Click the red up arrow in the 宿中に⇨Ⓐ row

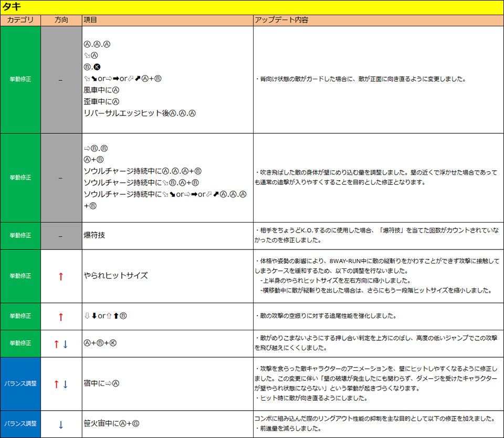click(x=56, y=384)
